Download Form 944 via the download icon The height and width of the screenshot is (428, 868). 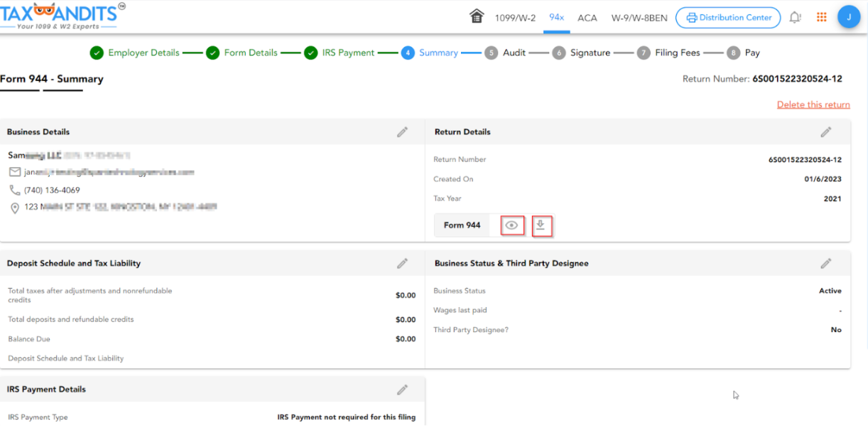pos(542,225)
